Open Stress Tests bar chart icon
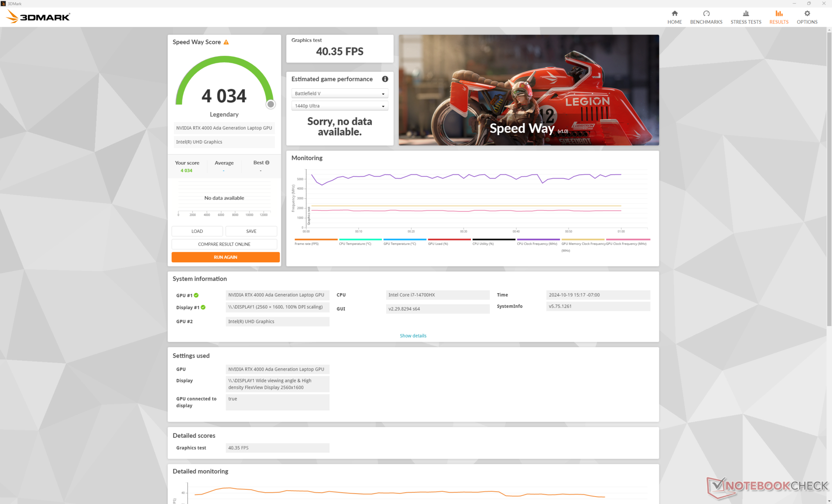Screen dimensions: 832x504 745,13
